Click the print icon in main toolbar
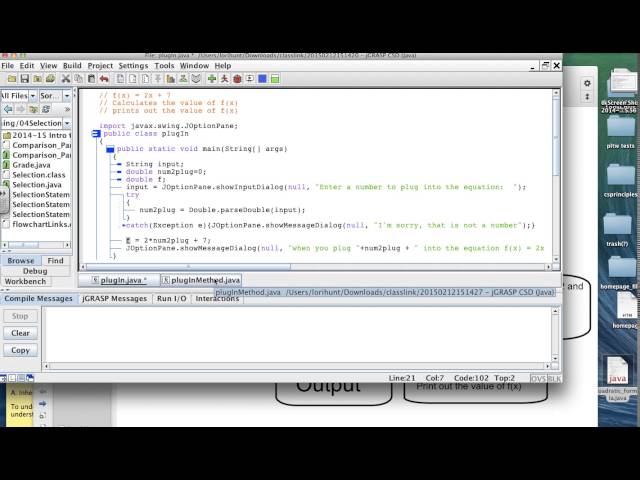Screen dimensions: 640x480 pos(50,79)
